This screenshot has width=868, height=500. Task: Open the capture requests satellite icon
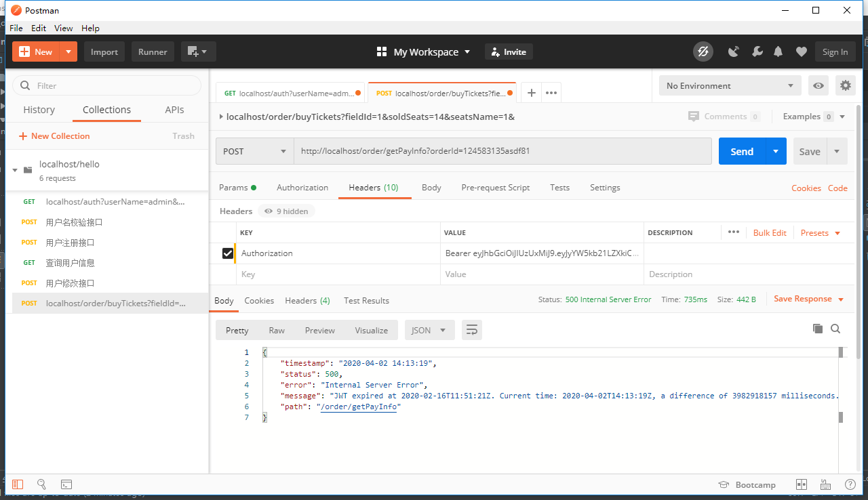point(734,51)
